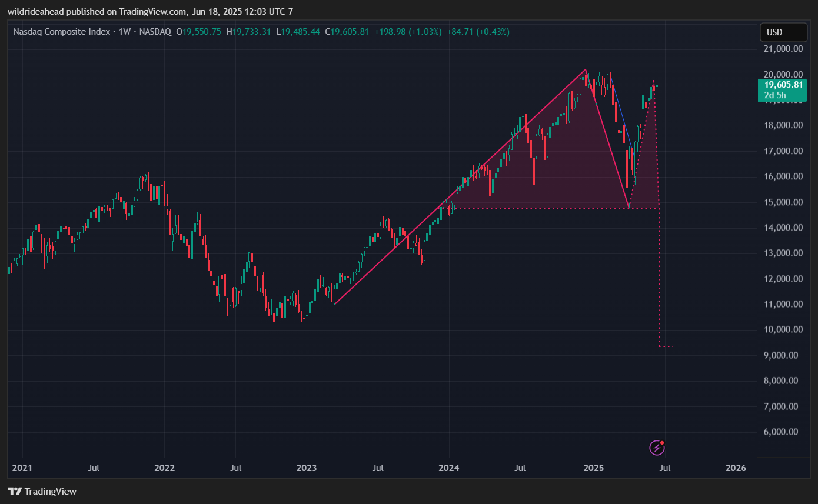Screen dimensions: 818x504
Task: Click the 16,000.00 price axis label
Action: click(783, 176)
